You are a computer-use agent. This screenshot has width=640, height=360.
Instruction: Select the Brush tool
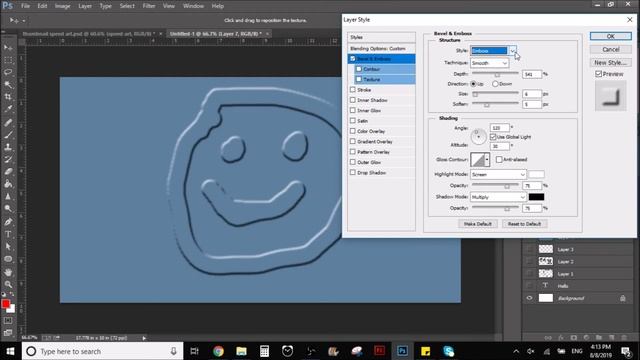[8, 135]
